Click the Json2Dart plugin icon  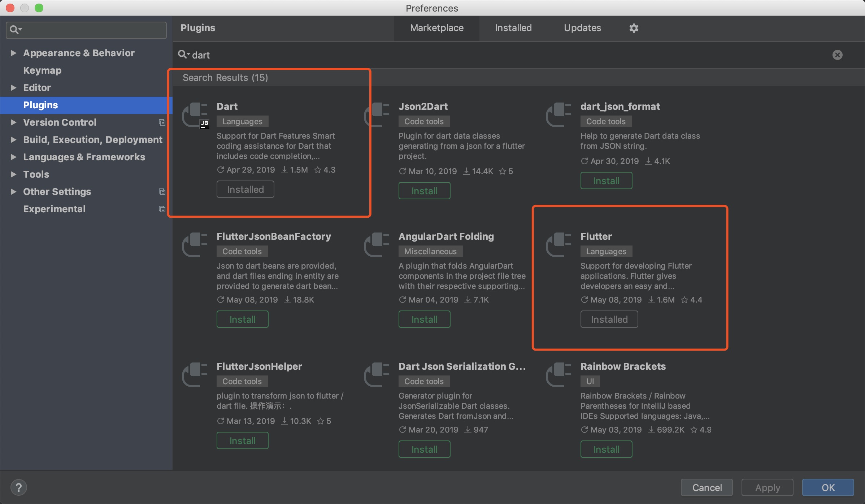pyautogui.click(x=377, y=115)
